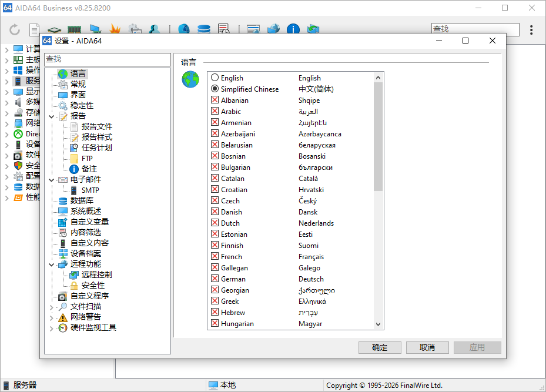The height and width of the screenshot is (392, 546).
Task: Select the 多媒体 speaker icon
Action: tap(19, 102)
